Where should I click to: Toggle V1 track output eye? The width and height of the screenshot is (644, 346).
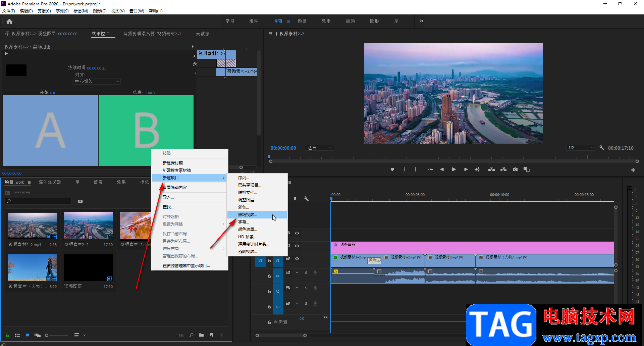[297, 258]
